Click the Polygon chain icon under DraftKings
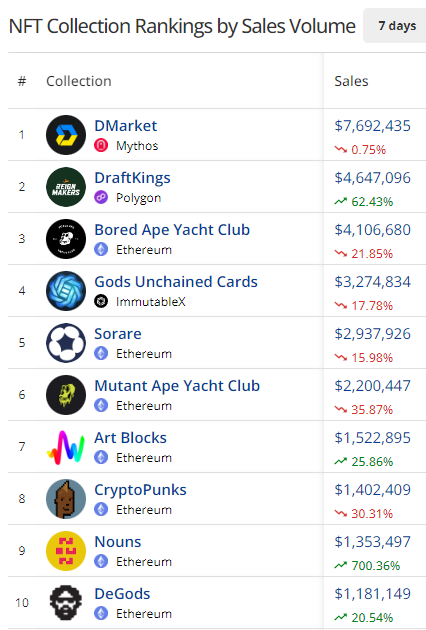Screen dimensions: 426x630 coord(101,197)
